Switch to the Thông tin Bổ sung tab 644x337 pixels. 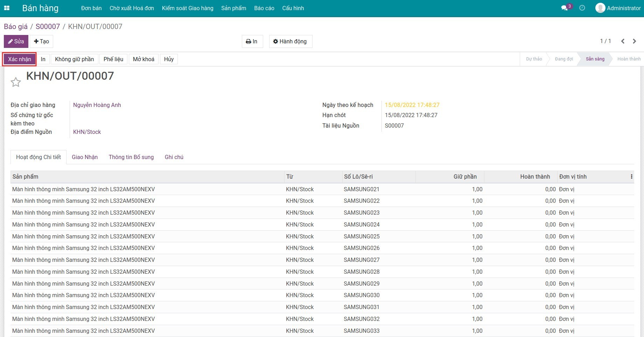[131, 157]
